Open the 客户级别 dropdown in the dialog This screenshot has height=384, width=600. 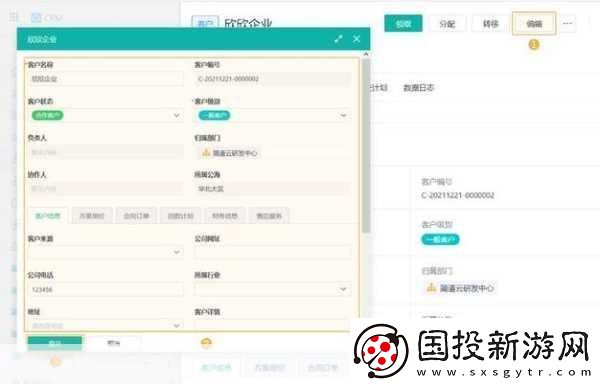point(272,115)
